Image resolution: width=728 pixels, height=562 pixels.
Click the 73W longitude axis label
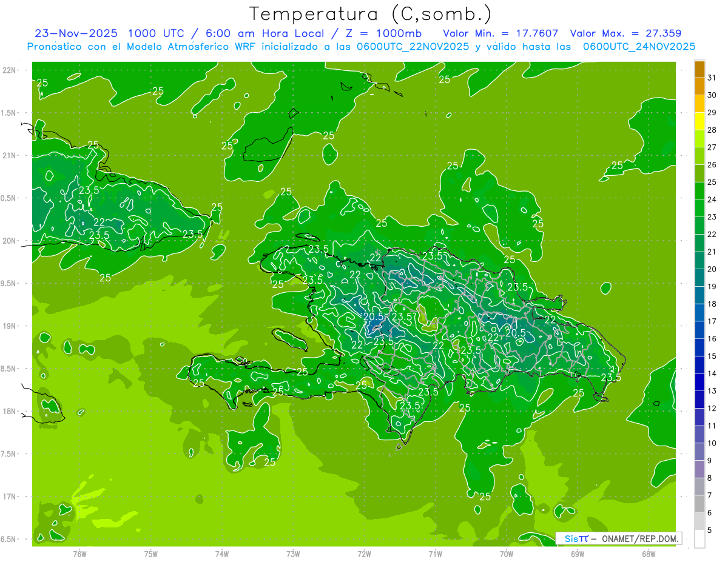[293, 554]
